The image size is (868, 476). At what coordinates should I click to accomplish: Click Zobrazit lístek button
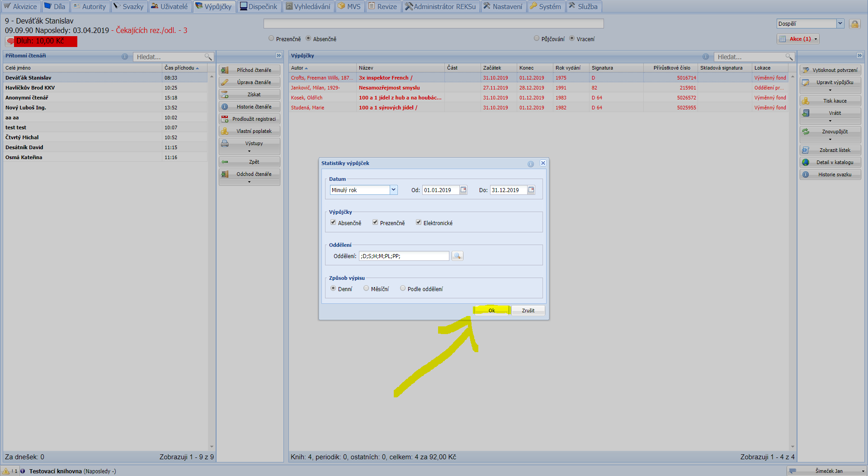(830, 150)
